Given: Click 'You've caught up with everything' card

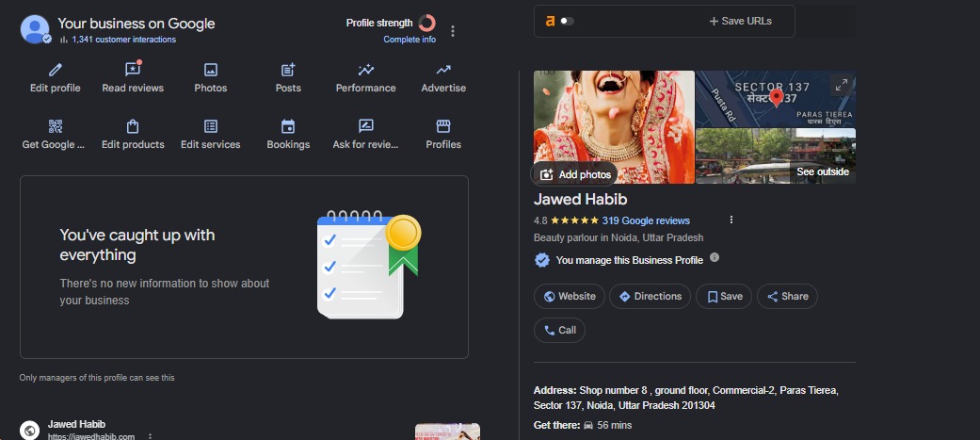Looking at the screenshot, I should pos(245,268).
